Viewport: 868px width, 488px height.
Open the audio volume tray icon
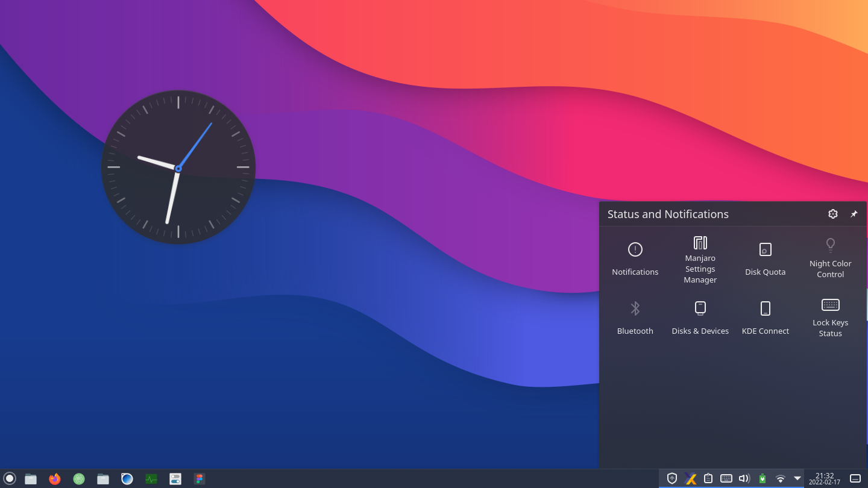click(x=744, y=478)
